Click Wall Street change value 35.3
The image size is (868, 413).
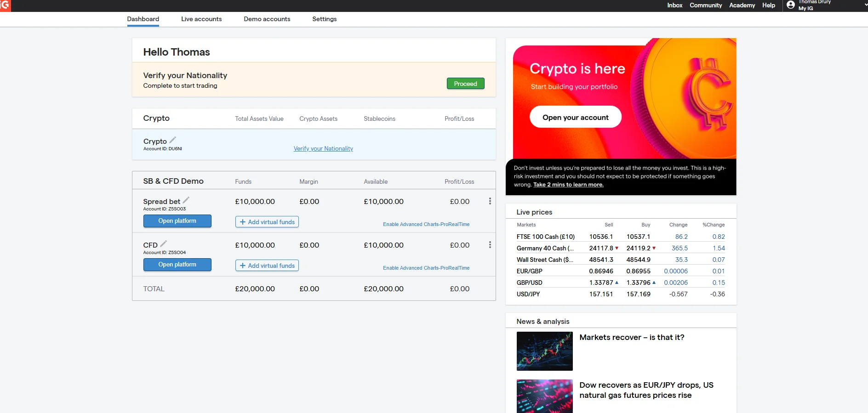pyautogui.click(x=681, y=260)
